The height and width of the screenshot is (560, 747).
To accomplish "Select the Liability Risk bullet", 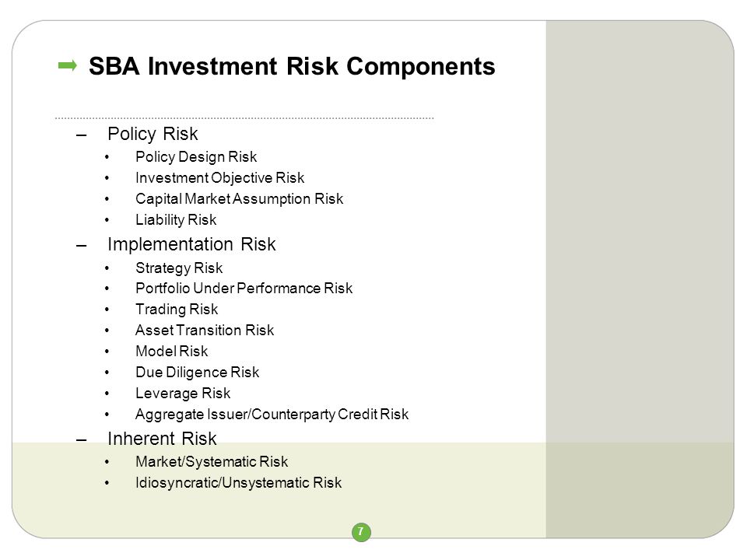I will [x=176, y=219].
